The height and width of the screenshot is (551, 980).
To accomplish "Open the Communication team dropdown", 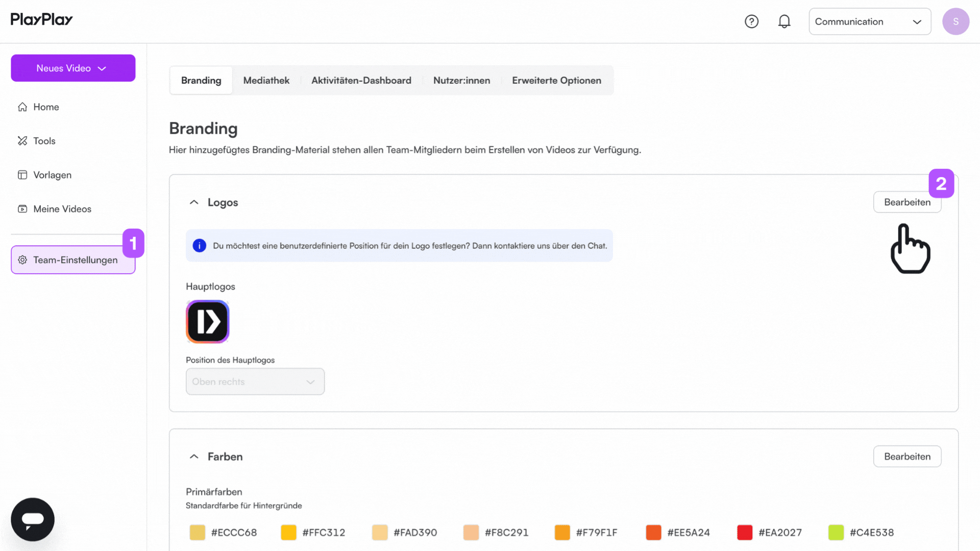I will pos(870,21).
